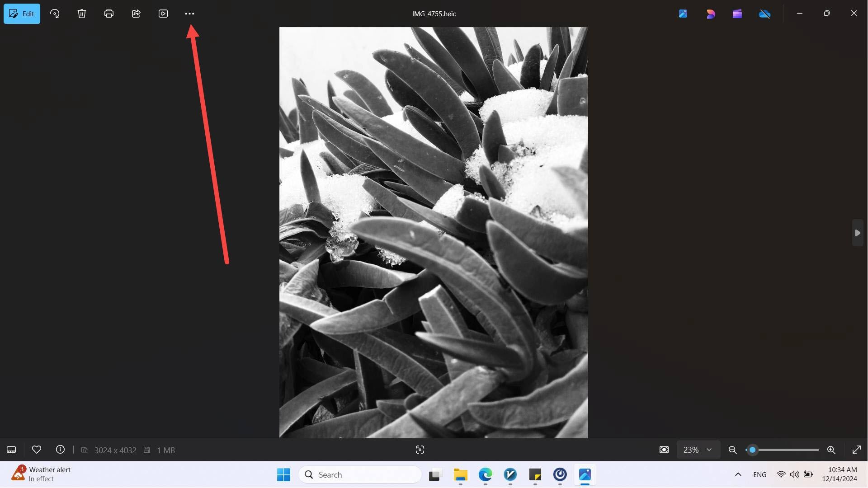The width and height of the screenshot is (868, 488).
Task: Click the fit-to-screen view icon
Action: [x=857, y=449]
